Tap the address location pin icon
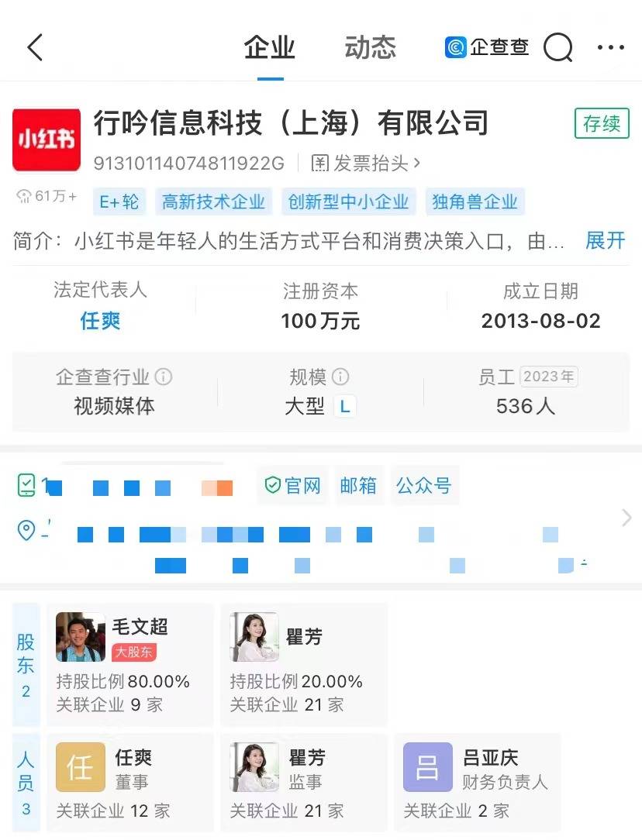This screenshot has height=840, width=642. [26, 530]
